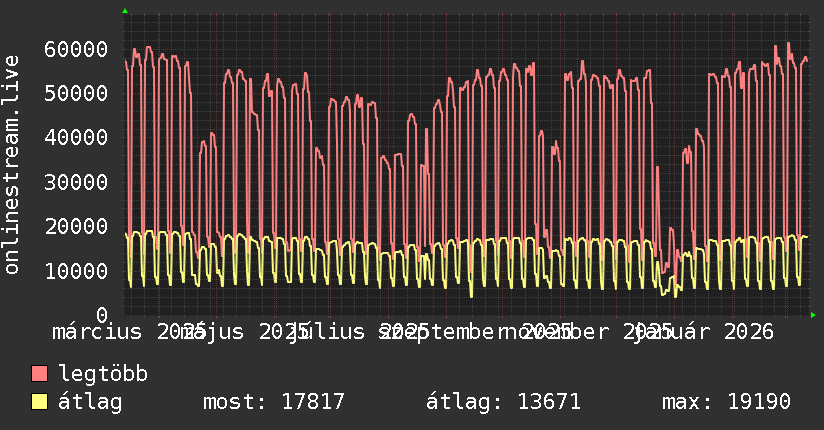Click the yellow átlag legend swatch

pyautogui.click(x=39, y=402)
